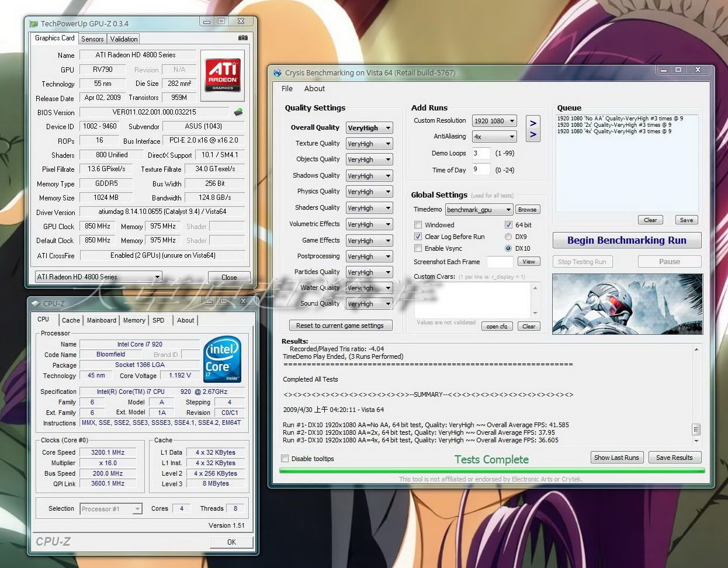Click the Intel Core i7 logo

(x=222, y=359)
